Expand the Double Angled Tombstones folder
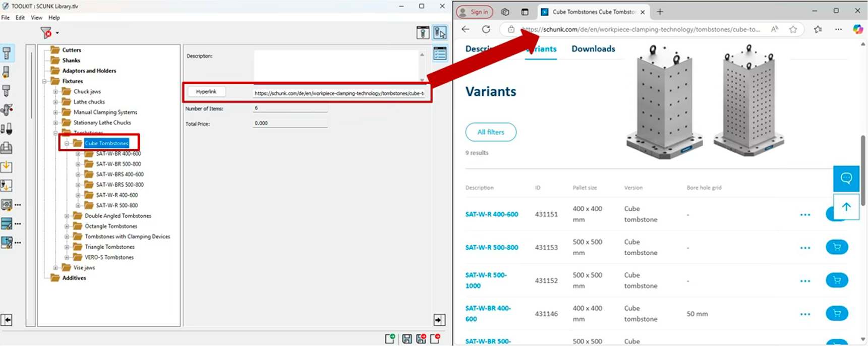Viewport: 868px width, 346px height. [67, 216]
